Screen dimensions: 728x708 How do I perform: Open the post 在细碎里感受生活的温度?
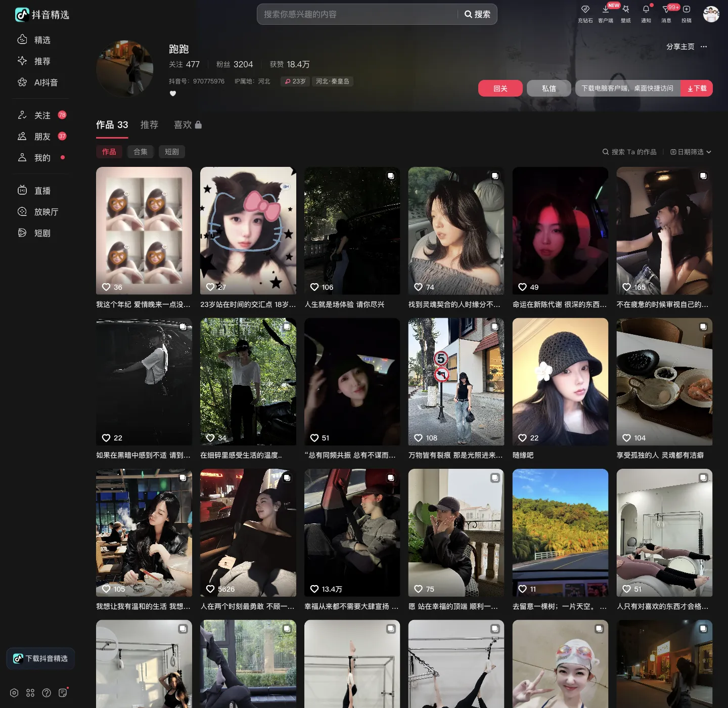(248, 382)
